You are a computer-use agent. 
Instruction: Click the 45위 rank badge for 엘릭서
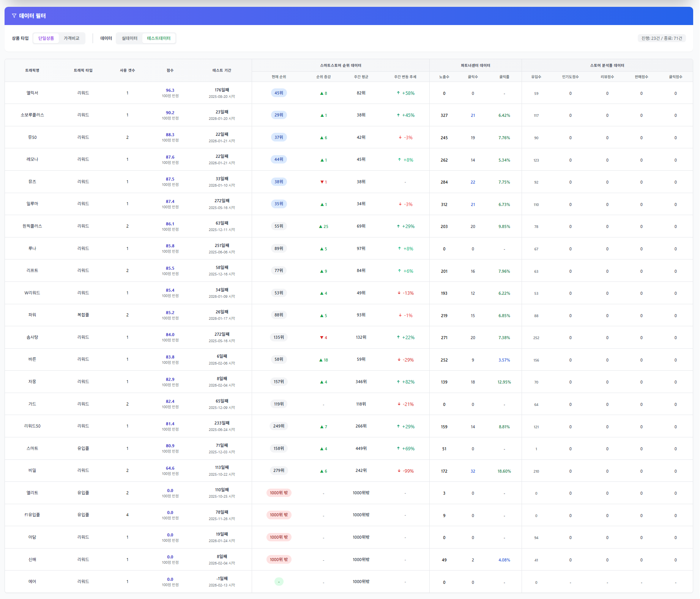pos(279,93)
